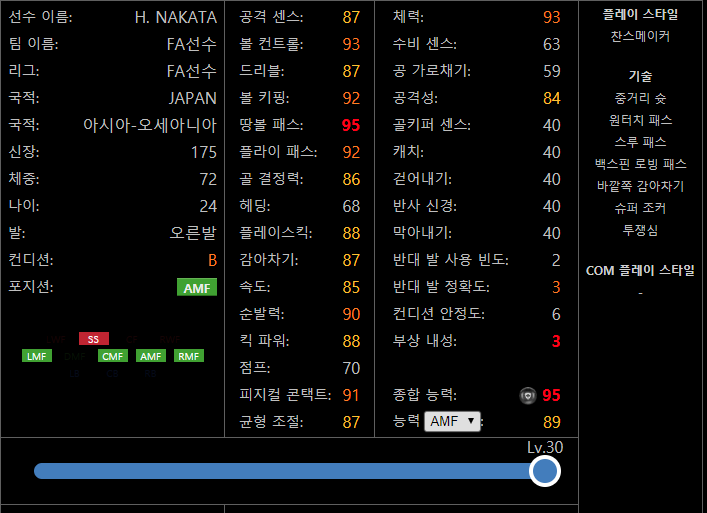Click the AMF ability value 89
The image size is (707, 513).
pos(551,422)
